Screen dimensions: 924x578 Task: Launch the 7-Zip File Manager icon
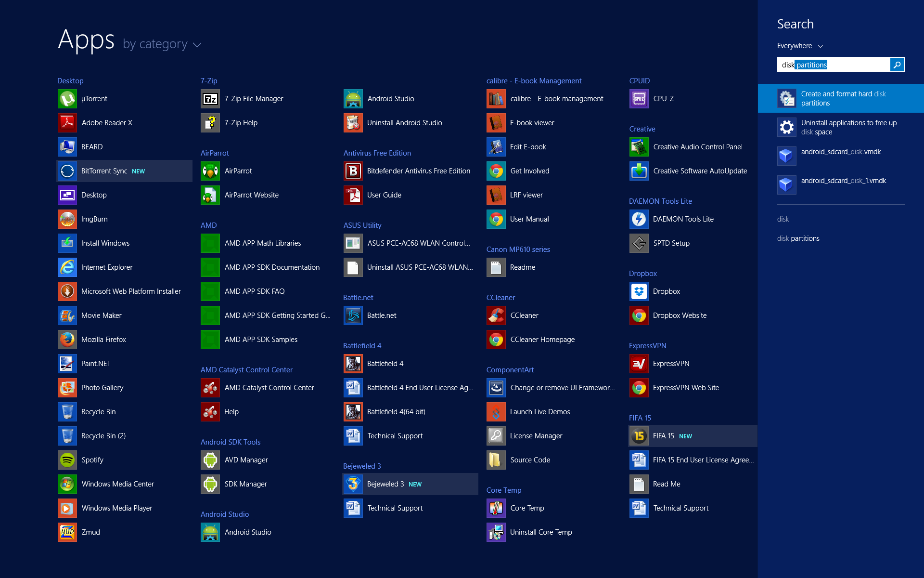(210, 99)
